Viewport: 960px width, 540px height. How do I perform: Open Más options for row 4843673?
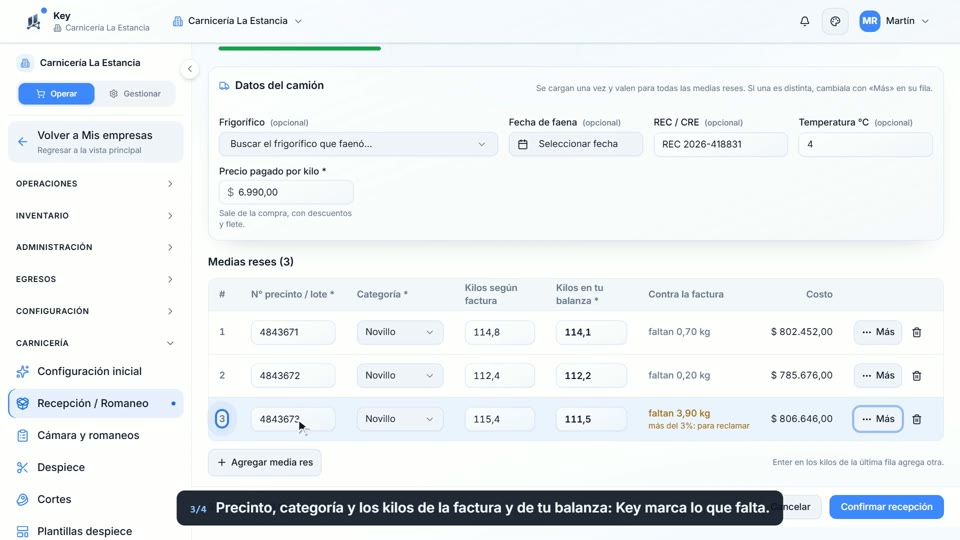point(877,419)
